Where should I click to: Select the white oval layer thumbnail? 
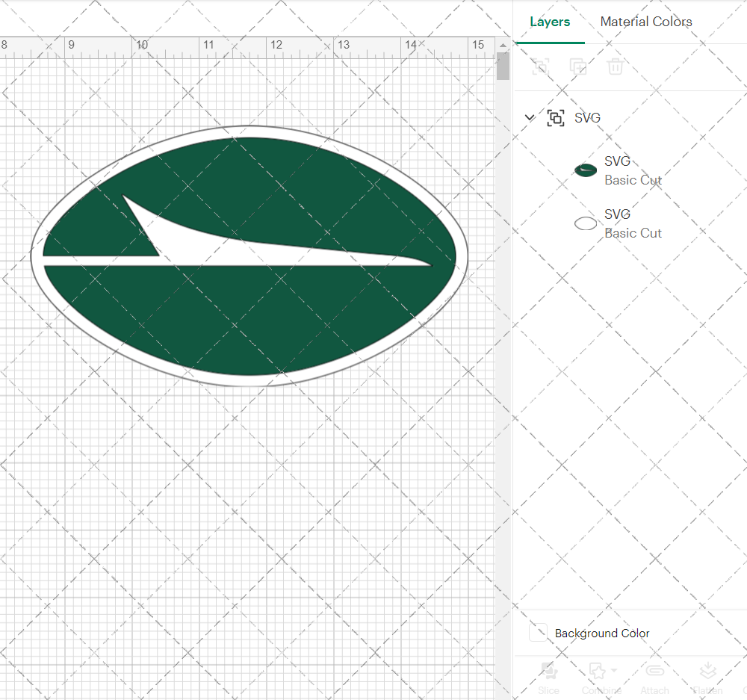pyautogui.click(x=586, y=223)
